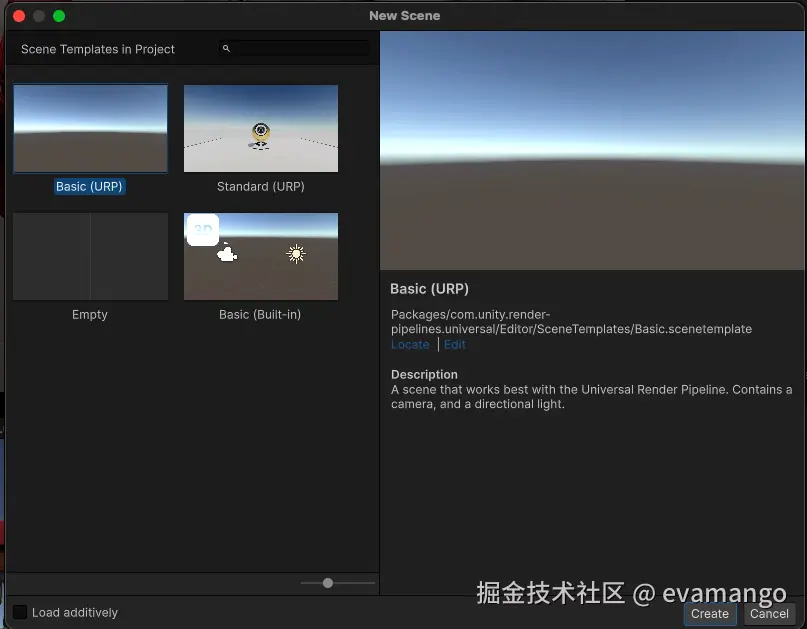Screen dimensions: 807x629
Task: Click the Basic.scenetemplate package path text
Action: click(571, 322)
